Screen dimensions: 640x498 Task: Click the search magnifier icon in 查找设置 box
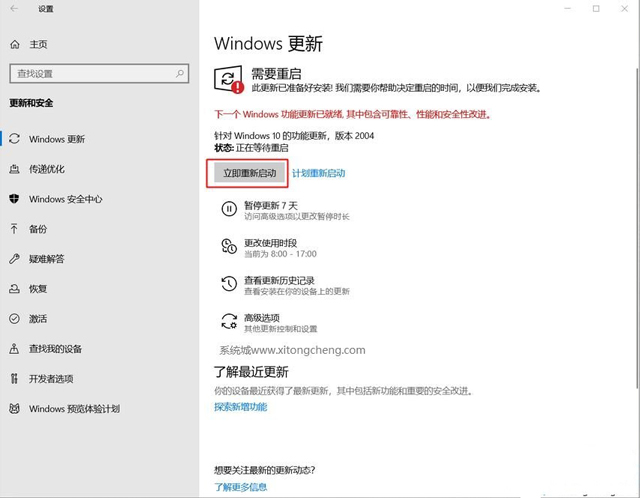180,73
